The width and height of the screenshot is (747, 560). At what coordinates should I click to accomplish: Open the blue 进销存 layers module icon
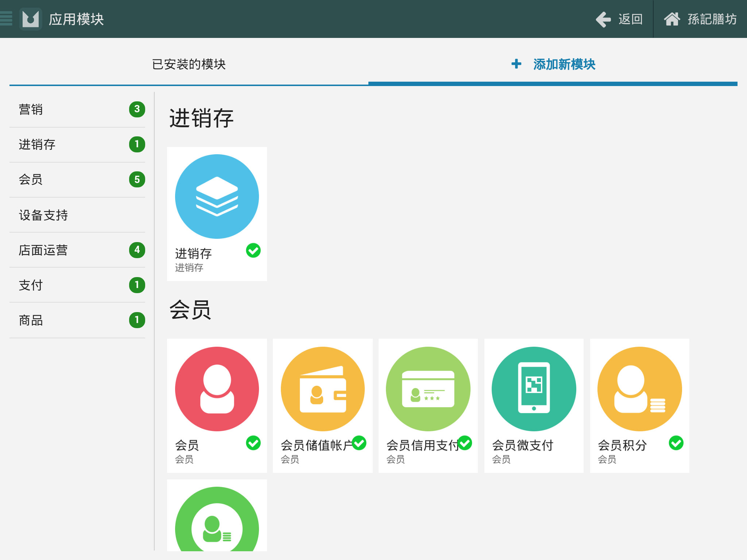coord(217,197)
